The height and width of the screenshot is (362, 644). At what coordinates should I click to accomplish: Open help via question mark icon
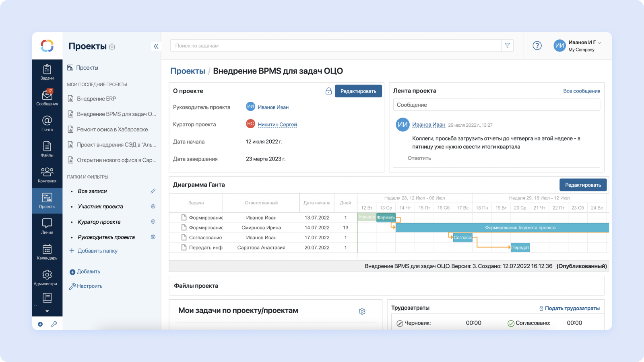[x=537, y=46]
